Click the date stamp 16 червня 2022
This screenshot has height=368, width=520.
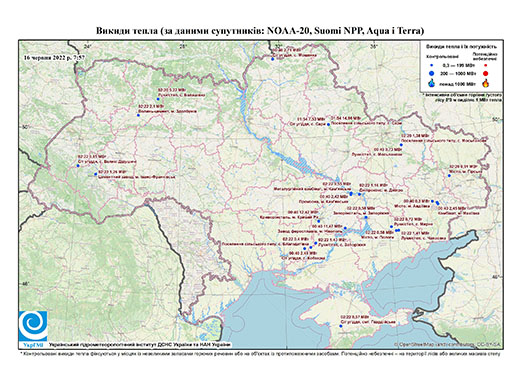54,57
